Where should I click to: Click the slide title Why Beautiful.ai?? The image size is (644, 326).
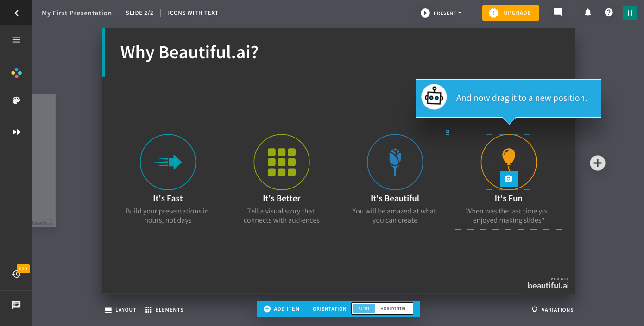(189, 52)
